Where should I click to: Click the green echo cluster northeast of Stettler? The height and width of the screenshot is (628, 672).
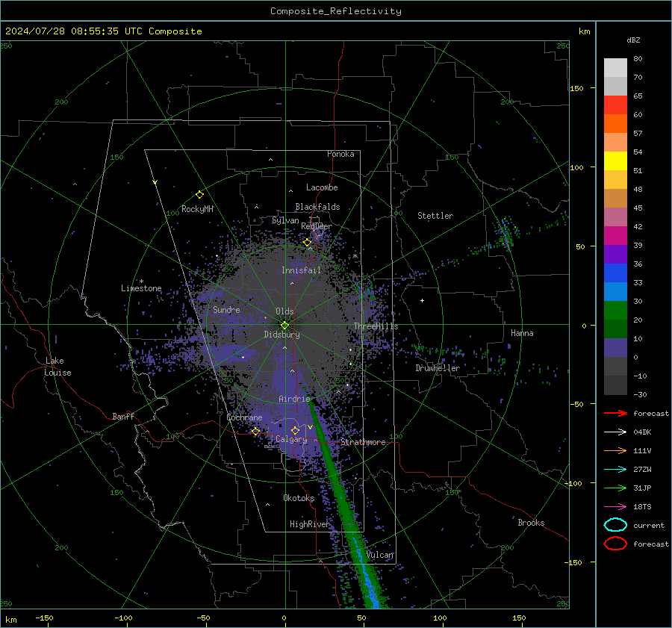pos(506,233)
